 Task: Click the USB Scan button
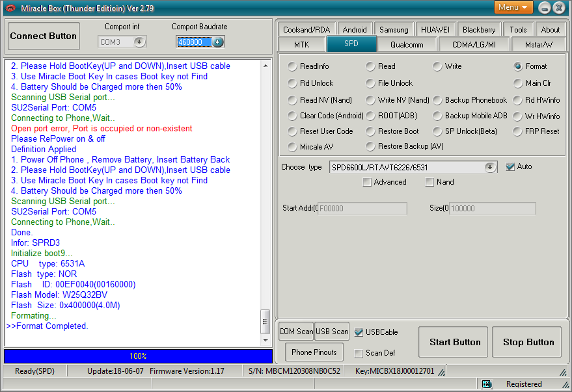click(x=332, y=332)
